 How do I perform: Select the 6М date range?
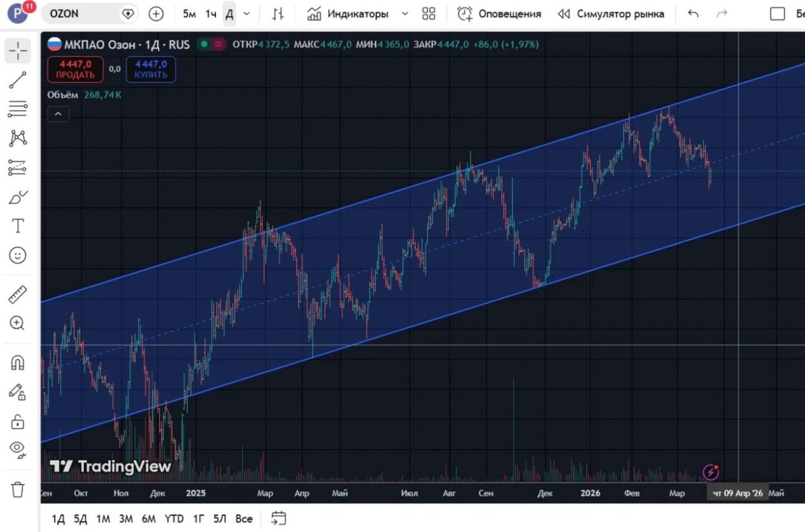click(x=149, y=519)
